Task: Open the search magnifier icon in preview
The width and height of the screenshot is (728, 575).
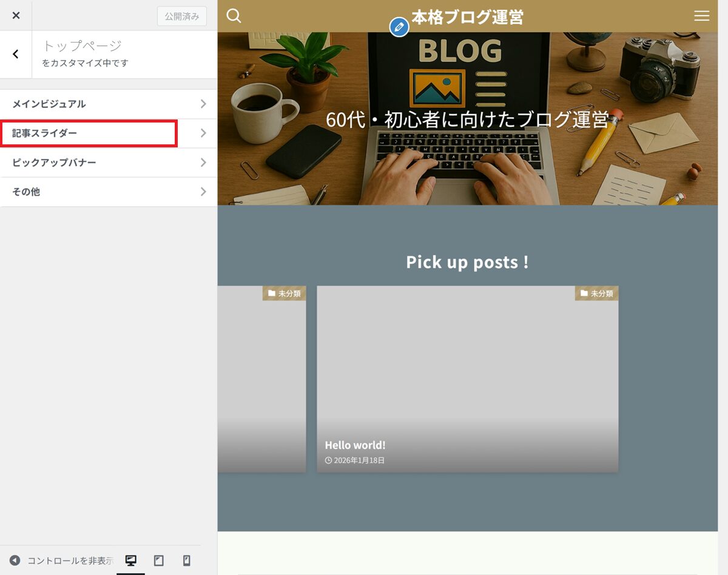Action: (x=234, y=16)
